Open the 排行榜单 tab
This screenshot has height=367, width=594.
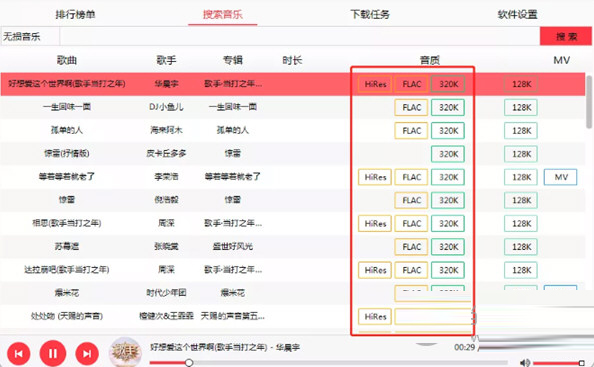(x=75, y=15)
